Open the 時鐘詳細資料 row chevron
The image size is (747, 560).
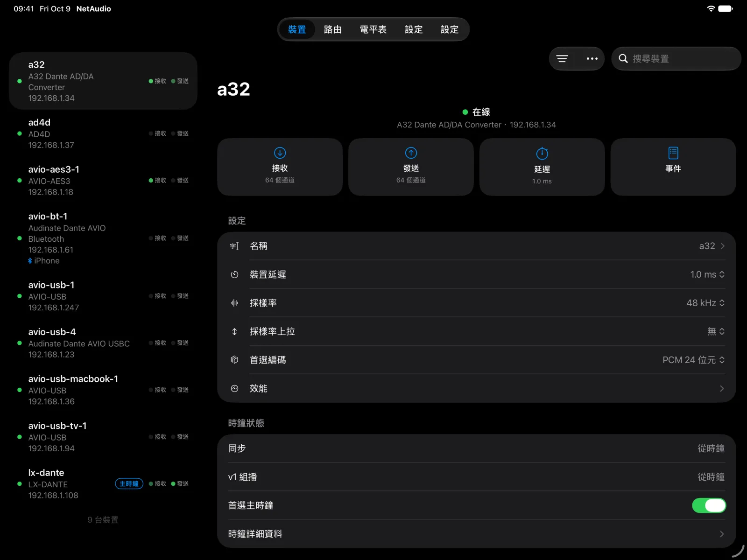pos(722,534)
